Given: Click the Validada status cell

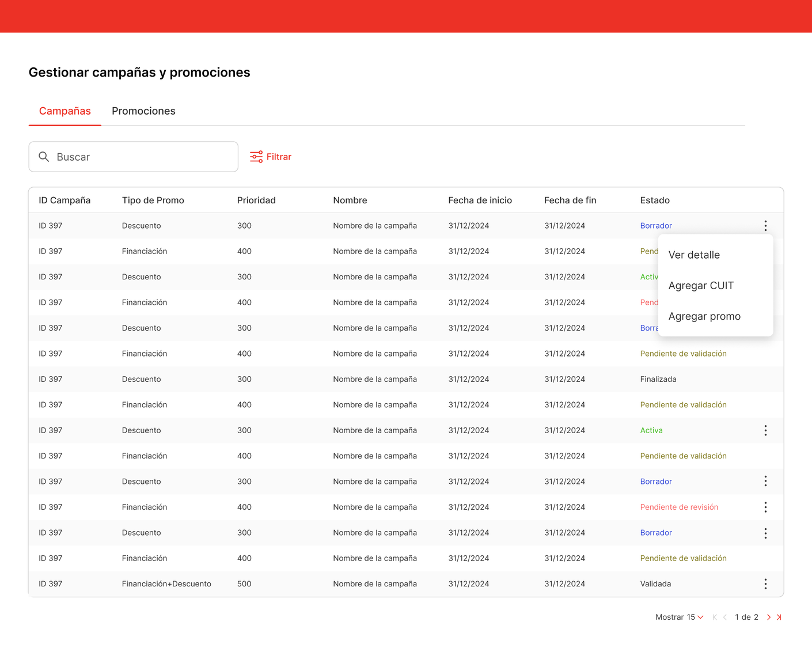Looking at the screenshot, I should click(x=655, y=584).
